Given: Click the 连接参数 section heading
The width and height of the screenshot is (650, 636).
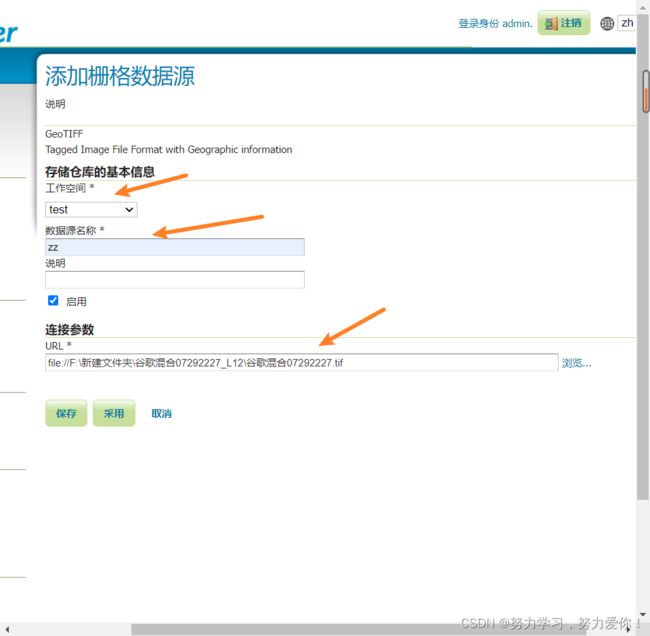Looking at the screenshot, I should pyautogui.click(x=70, y=330).
